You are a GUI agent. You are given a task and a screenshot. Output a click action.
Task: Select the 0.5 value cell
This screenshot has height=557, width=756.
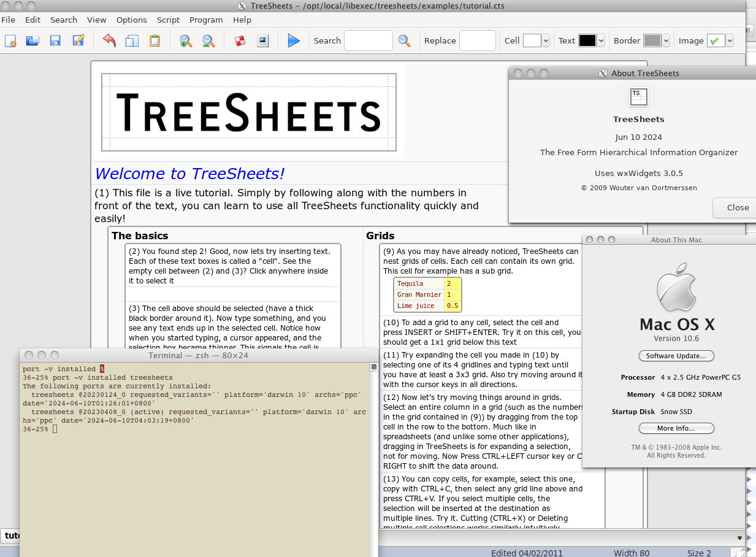(452, 305)
